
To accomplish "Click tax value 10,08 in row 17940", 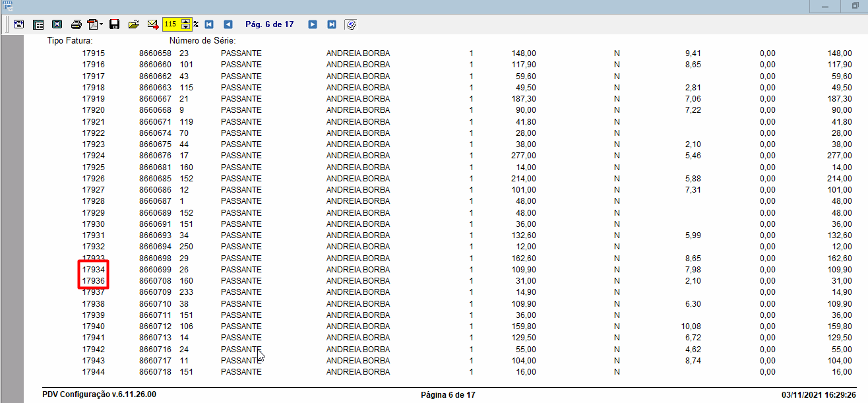I will [x=691, y=326].
